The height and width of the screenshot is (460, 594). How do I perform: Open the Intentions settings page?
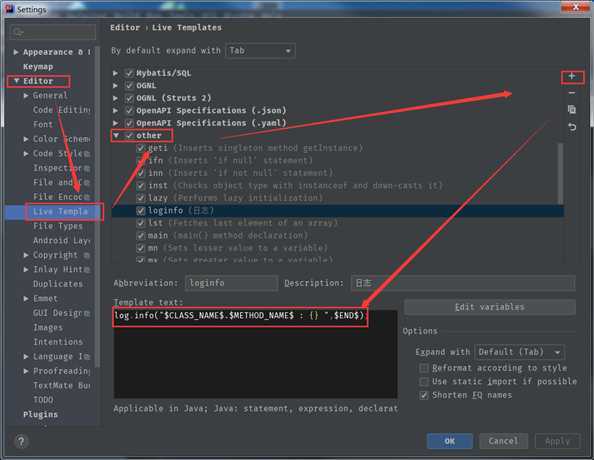coord(58,342)
